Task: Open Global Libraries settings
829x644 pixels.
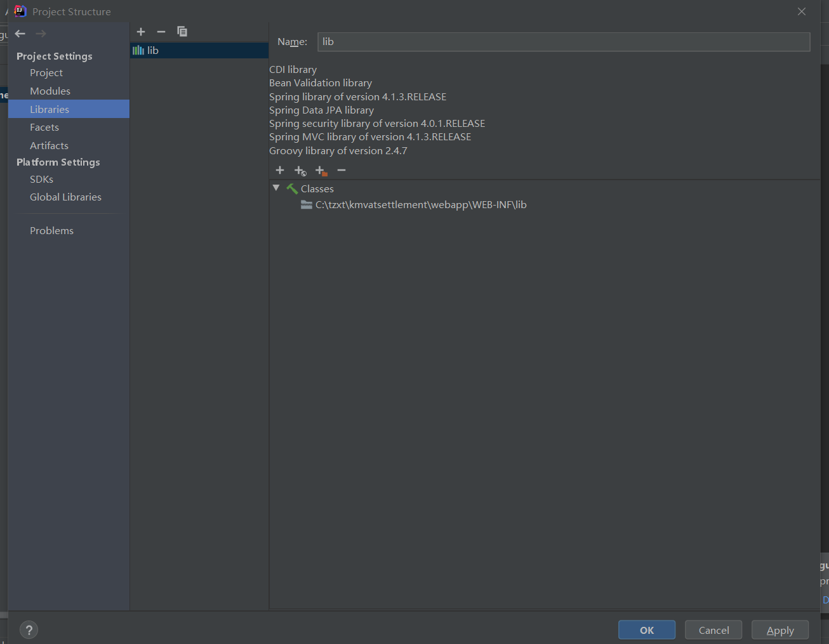Action: click(x=65, y=197)
